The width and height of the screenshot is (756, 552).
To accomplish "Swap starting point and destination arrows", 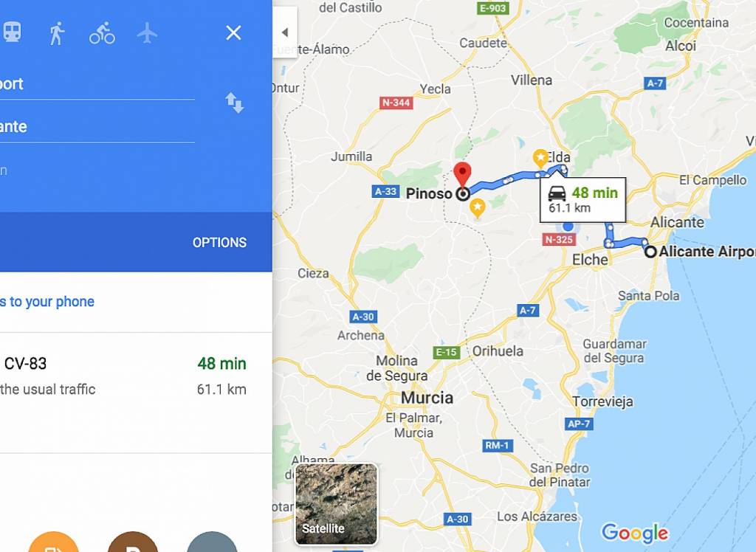I will [x=234, y=103].
